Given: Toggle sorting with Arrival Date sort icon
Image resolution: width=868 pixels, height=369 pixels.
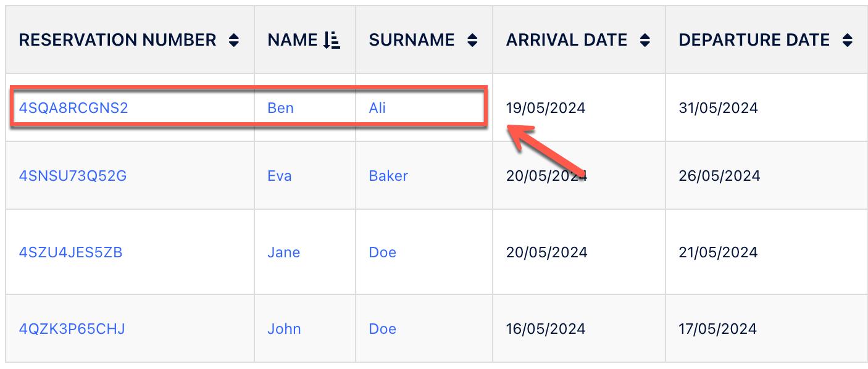Looking at the screenshot, I should 645,41.
